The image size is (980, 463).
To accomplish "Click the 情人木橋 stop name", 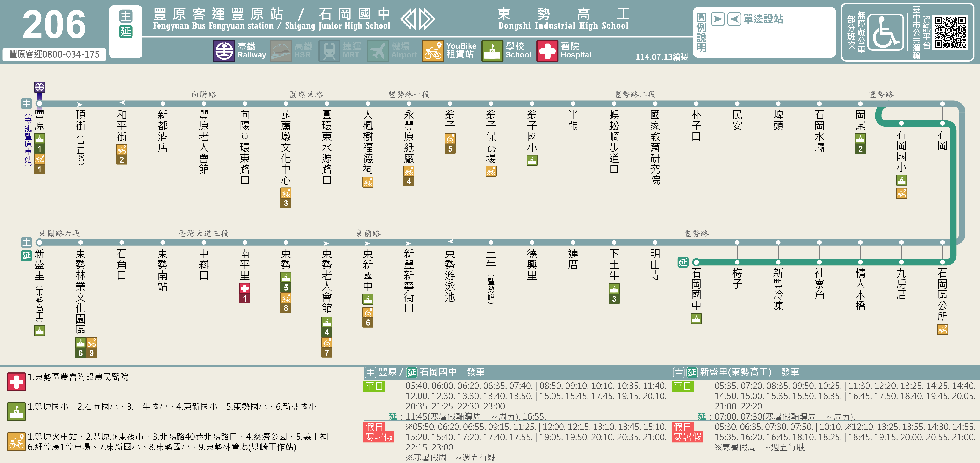I will 860,289.
